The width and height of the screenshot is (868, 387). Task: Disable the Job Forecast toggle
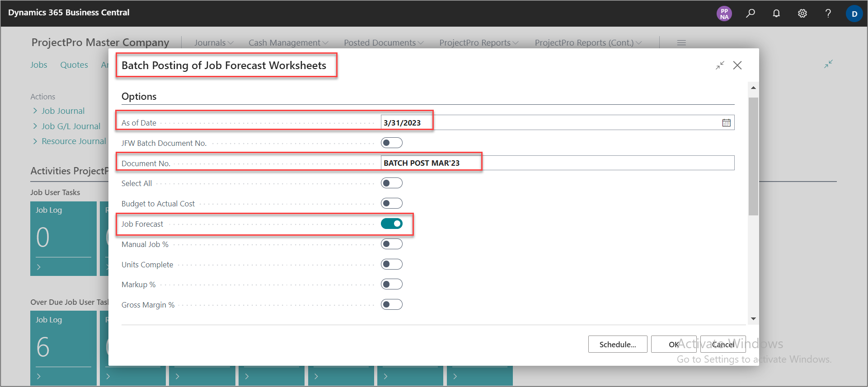pos(391,224)
